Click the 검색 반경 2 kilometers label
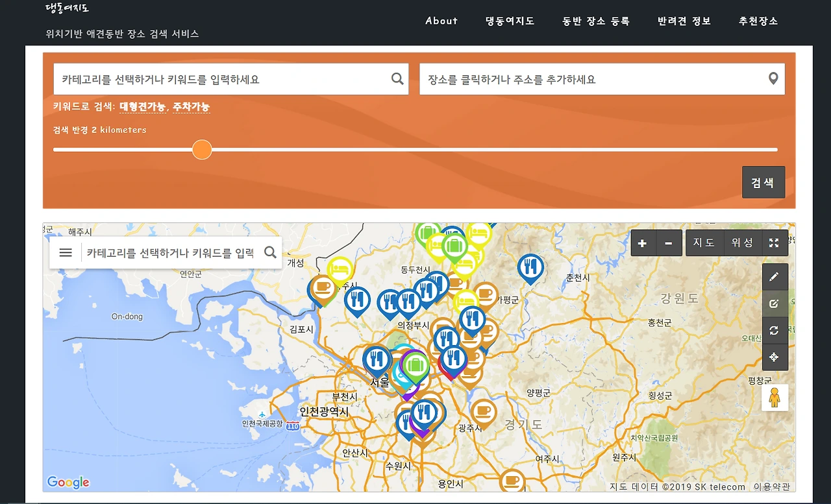Screen dimensions: 831x504 (x=100, y=130)
